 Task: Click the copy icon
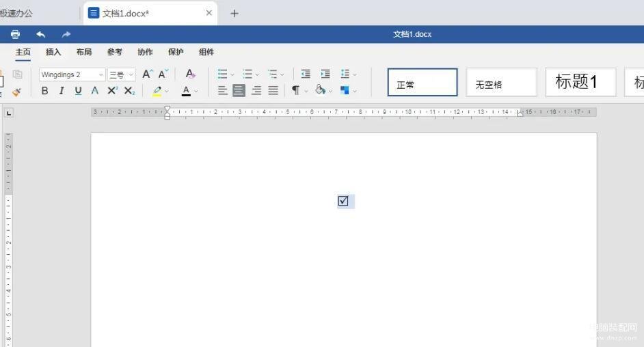[x=17, y=74]
